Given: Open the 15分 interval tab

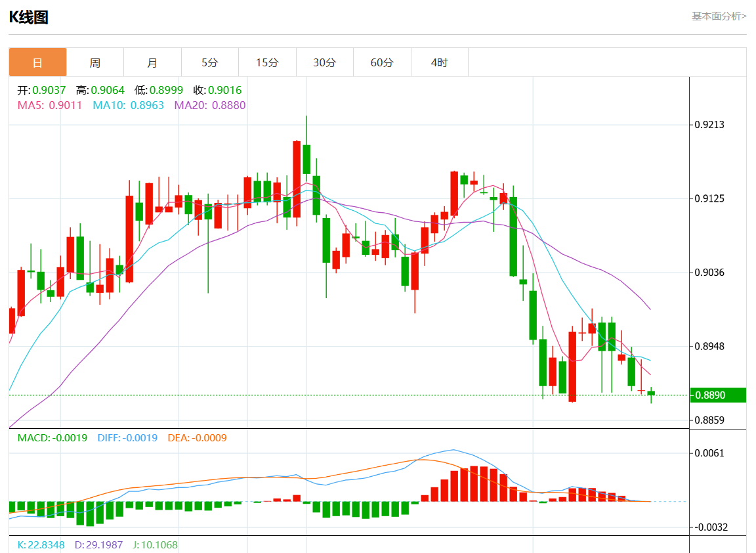Looking at the screenshot, I should (x=267, y=62).
